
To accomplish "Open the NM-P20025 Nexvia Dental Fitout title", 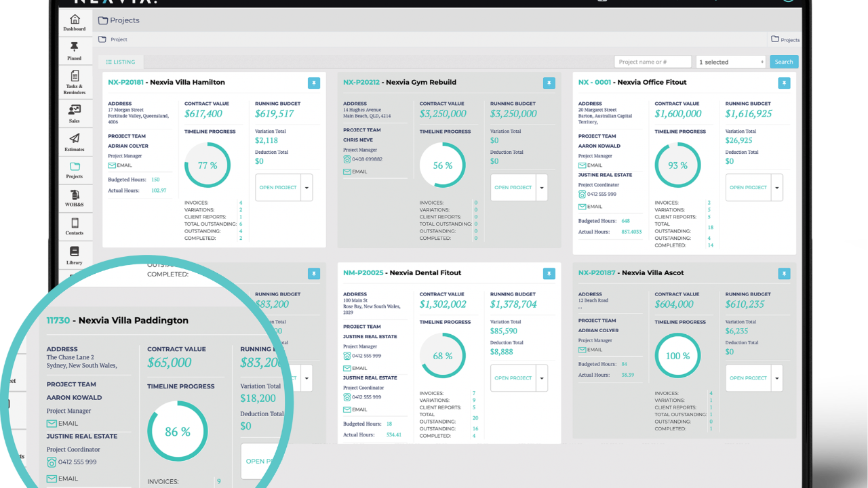I will (402, 272).
